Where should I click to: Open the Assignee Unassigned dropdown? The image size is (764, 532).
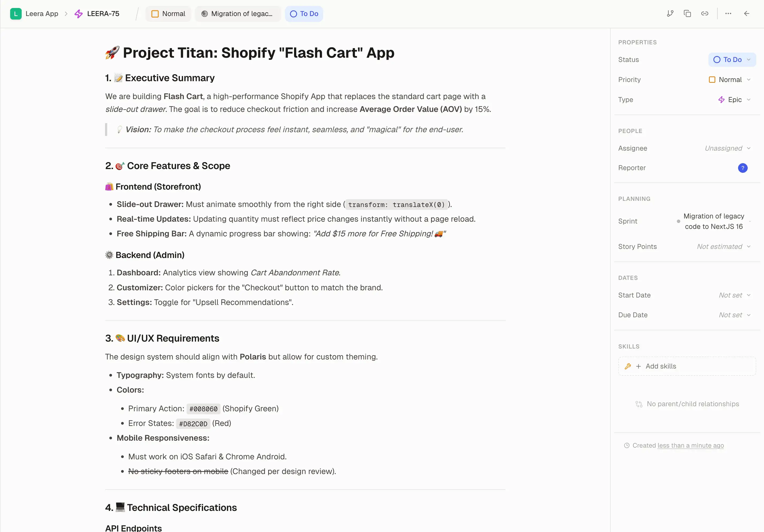tap(727, 148)
